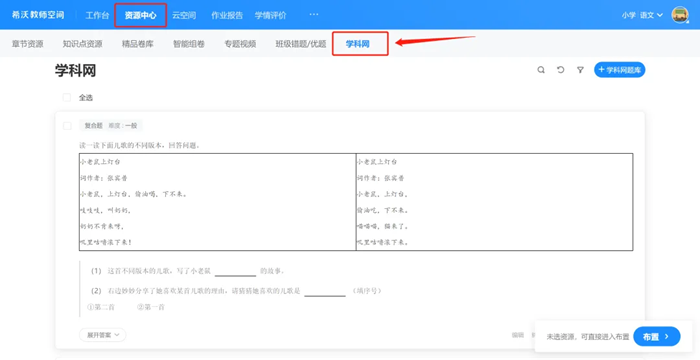Image resolution: width=700 pixels, height=360 pixels.
Task: Select the 云空间 menu item
Action: 184,15
